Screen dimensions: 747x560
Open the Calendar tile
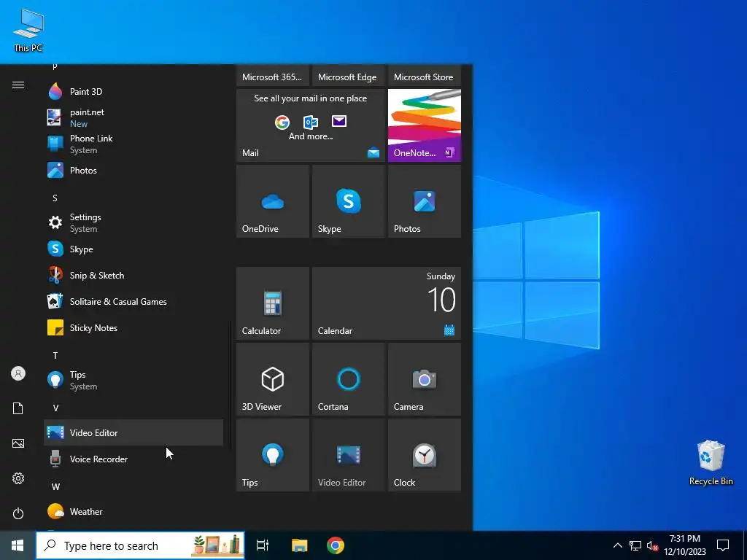(387, 303)
